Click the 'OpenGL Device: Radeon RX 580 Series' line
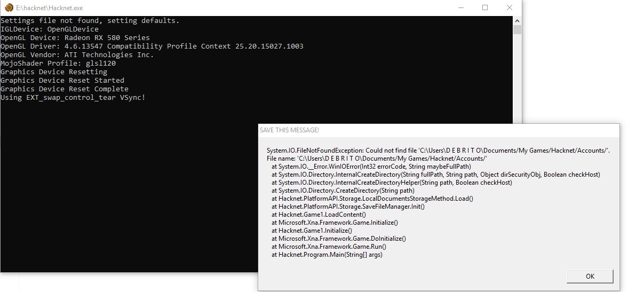644x292 pixels. 75,38
